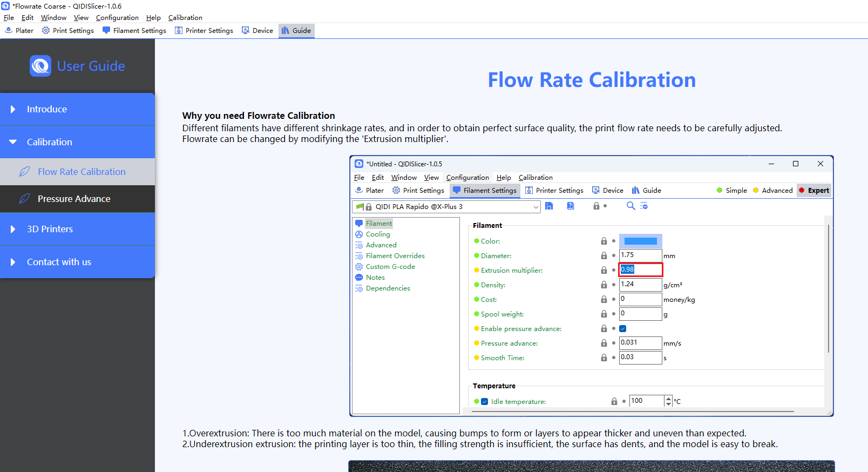Click the feather icon beside Pressure Advance
Image resolution: width=868 pixels, height=472 pixels.
tap(24, 199)
